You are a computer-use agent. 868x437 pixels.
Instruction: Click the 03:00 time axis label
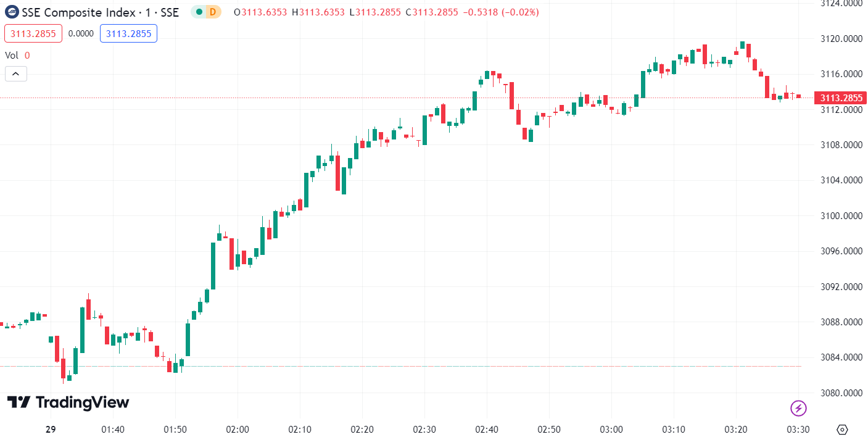pos(611,430)
